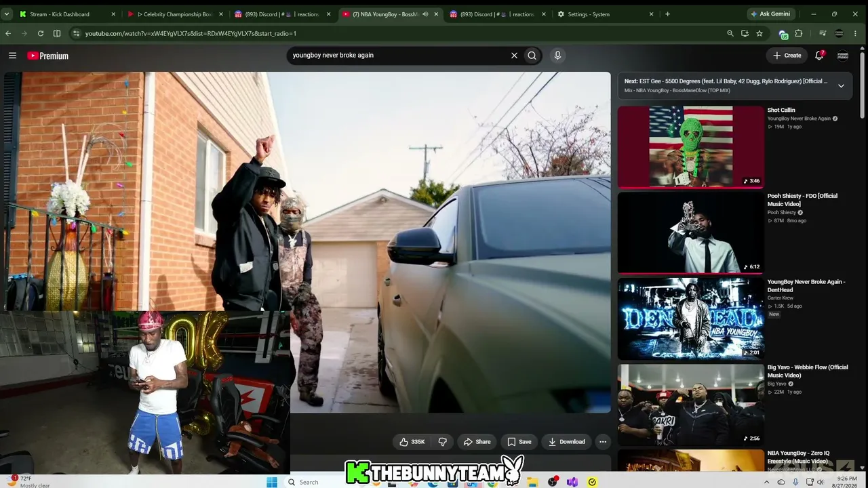Open the YouTube account avatar menu

[x=843, y=56]
